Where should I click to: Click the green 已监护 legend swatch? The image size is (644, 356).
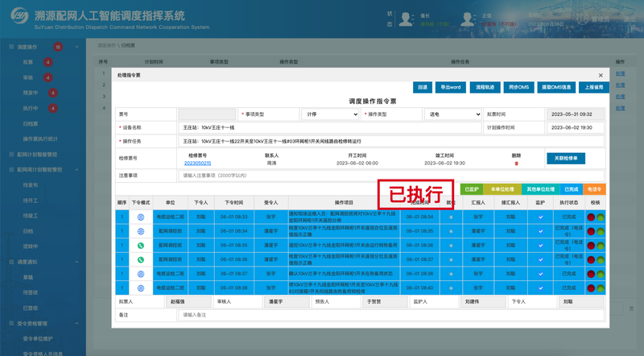(472, 189)
